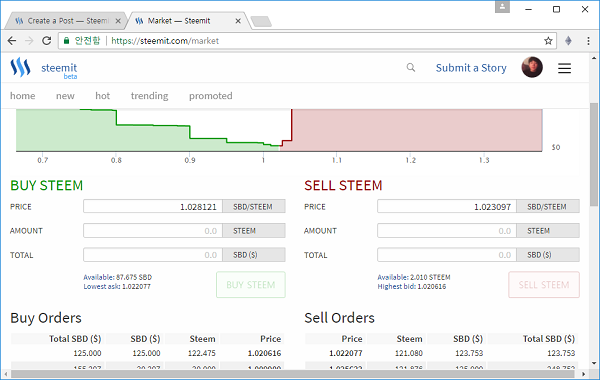The height and width of the screenshot is (380, 600).
Task: Click the user profile avatar
Action: pos(532,67)
